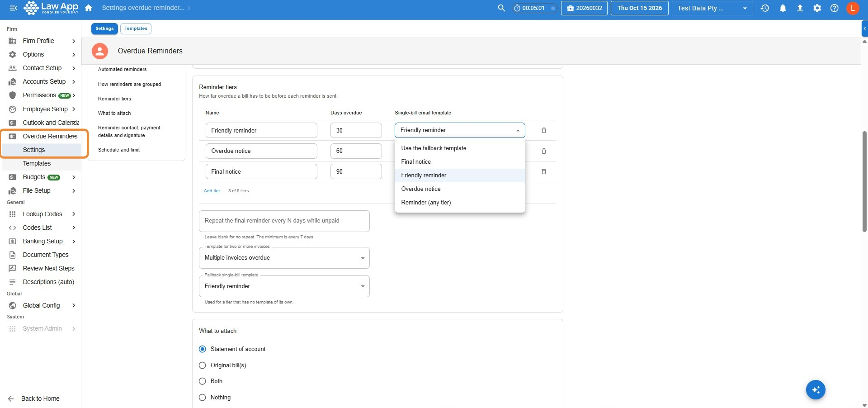Viewport: 868px width, 408px height.
Task: Click the Lookup Codes grid icon
Action: 13,214
